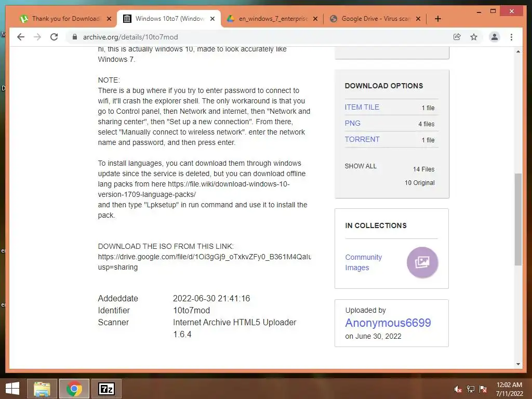The width and height of the screenshot is (532, 399).
Task: Click the 14 Files count text
Action: 423,169
